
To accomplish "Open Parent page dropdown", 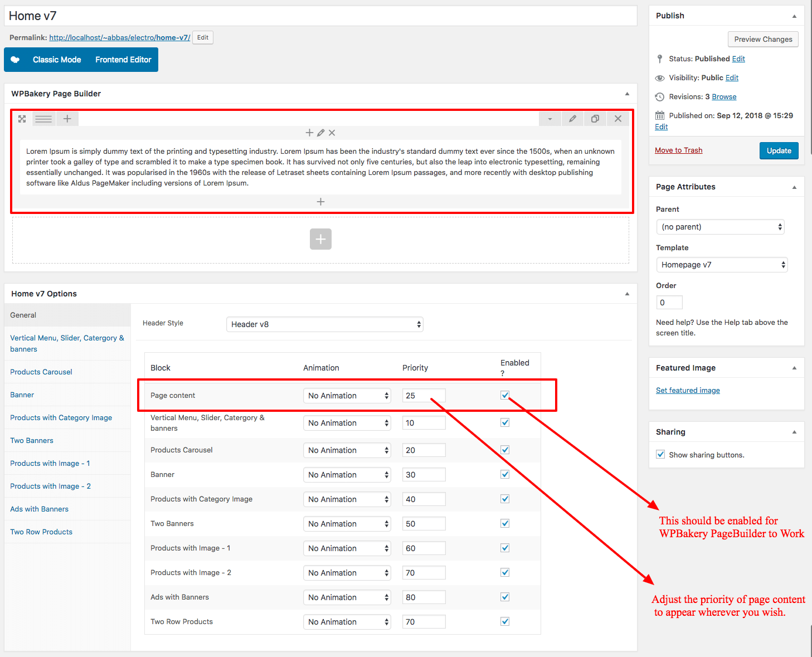I will point(721,227).
